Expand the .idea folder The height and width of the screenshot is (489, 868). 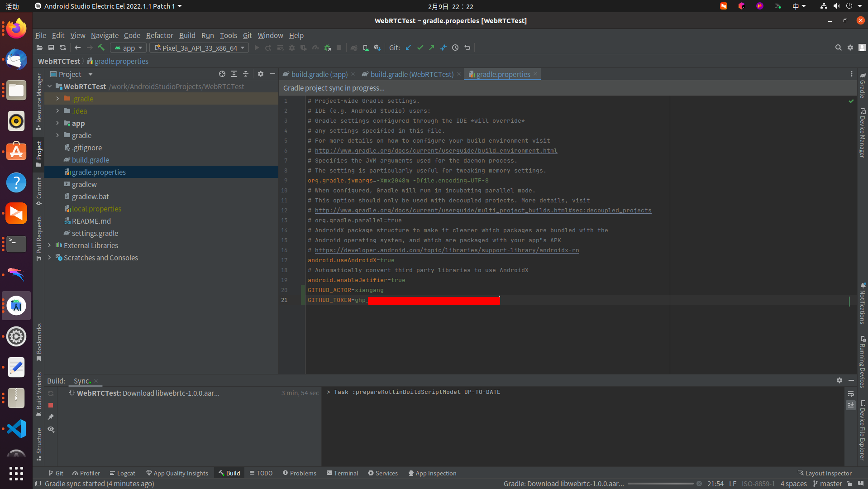pyautogui.click(x=57, y=111)
